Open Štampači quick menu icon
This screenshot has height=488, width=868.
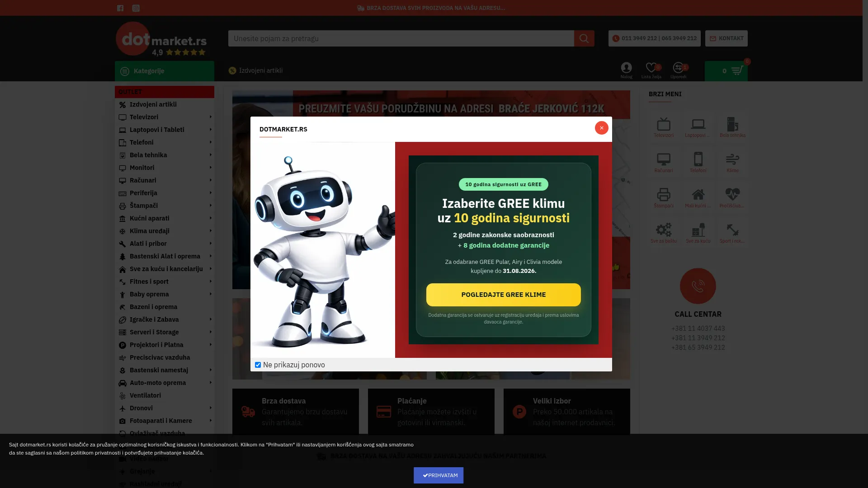664,197
